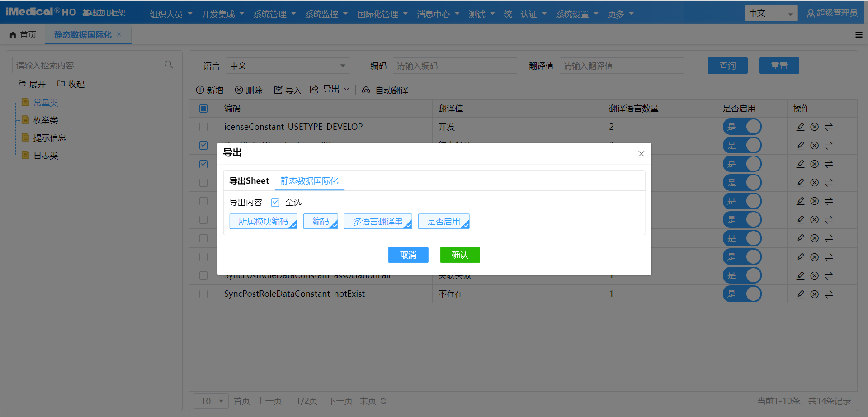Open the 语言 dropdown set to 中文
The height and width of the screenshot is (417, 868).
[x=288, y=66]
